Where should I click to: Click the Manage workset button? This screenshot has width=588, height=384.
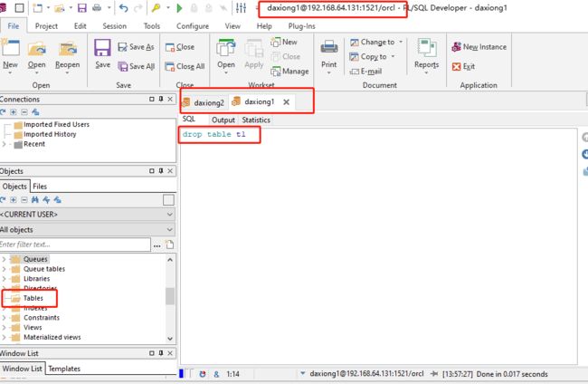[289, 72]
